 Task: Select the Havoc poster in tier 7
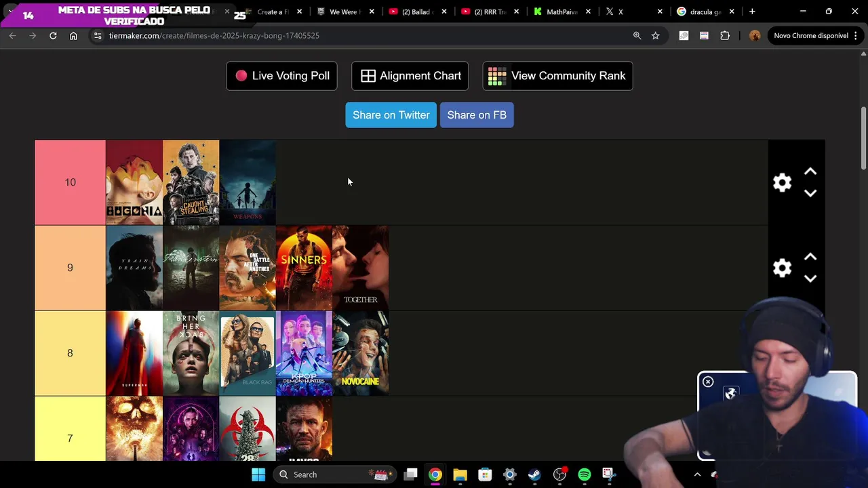click(304, 428)
